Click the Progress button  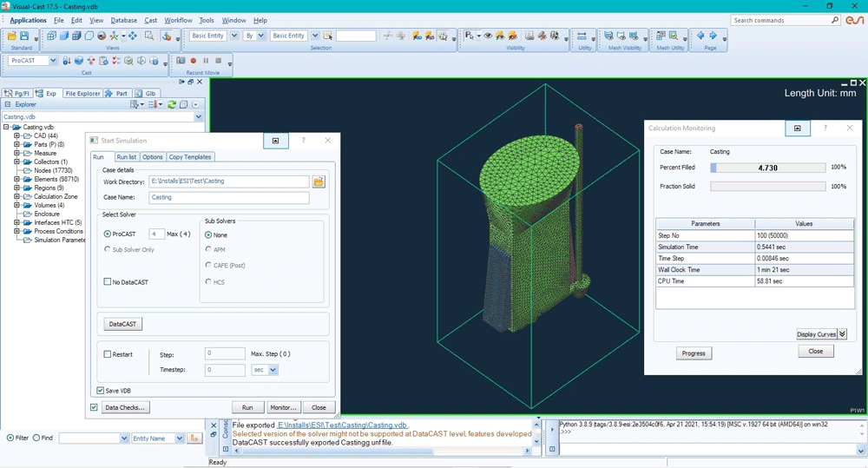coord(694,353)
